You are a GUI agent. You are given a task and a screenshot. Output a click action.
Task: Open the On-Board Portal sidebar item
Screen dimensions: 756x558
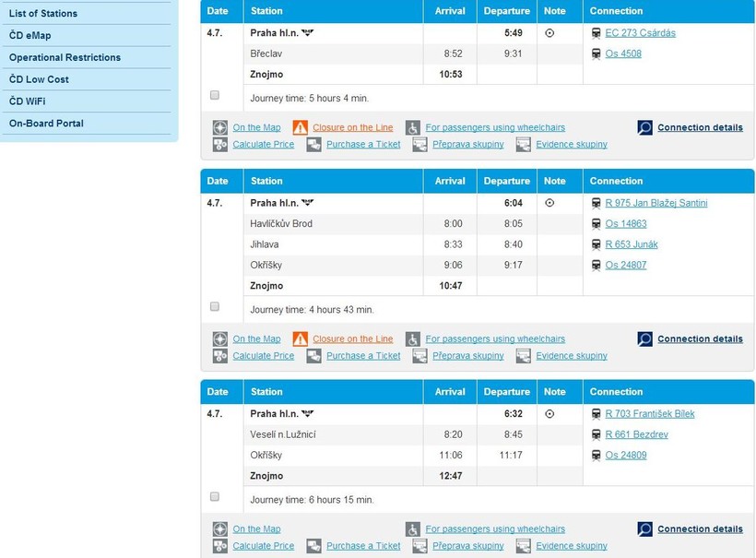46,124
